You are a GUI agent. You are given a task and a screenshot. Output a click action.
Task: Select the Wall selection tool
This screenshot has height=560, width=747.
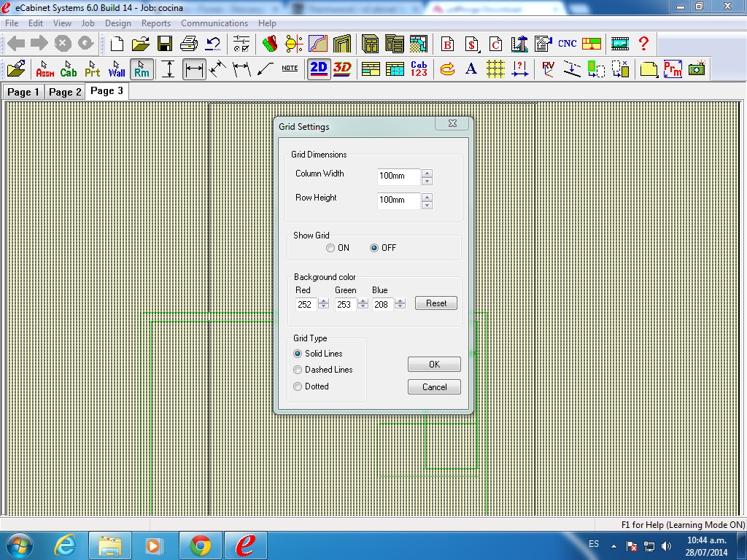pyautogui.click(x=117, y=69)
